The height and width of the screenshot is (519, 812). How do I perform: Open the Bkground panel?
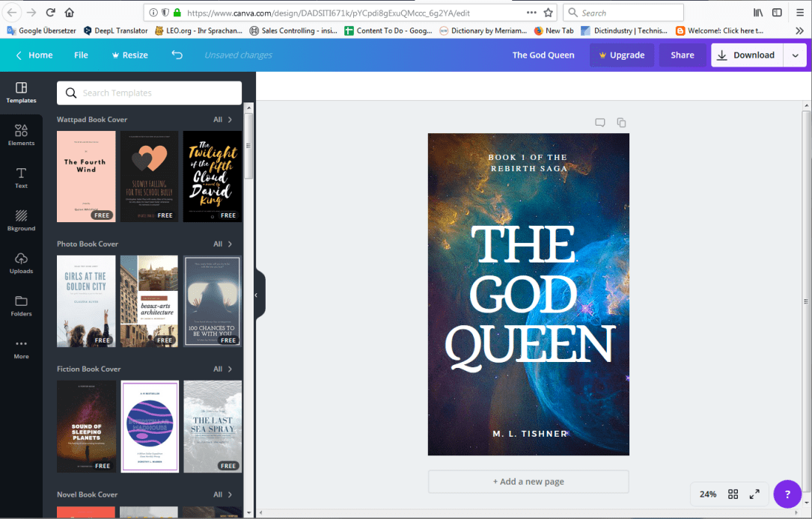click(x=21, y=221)
